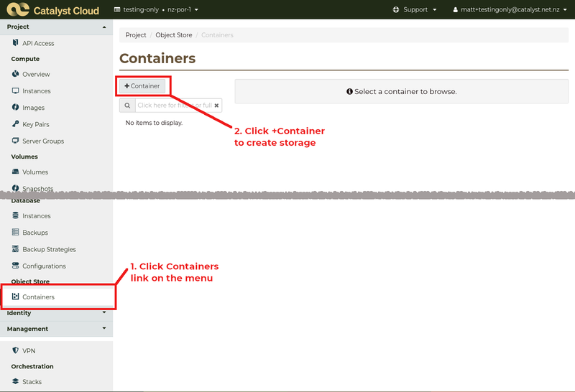575x392 pixels.
Task: Click the Compute Overview pie icon
Action: (15, 74)
